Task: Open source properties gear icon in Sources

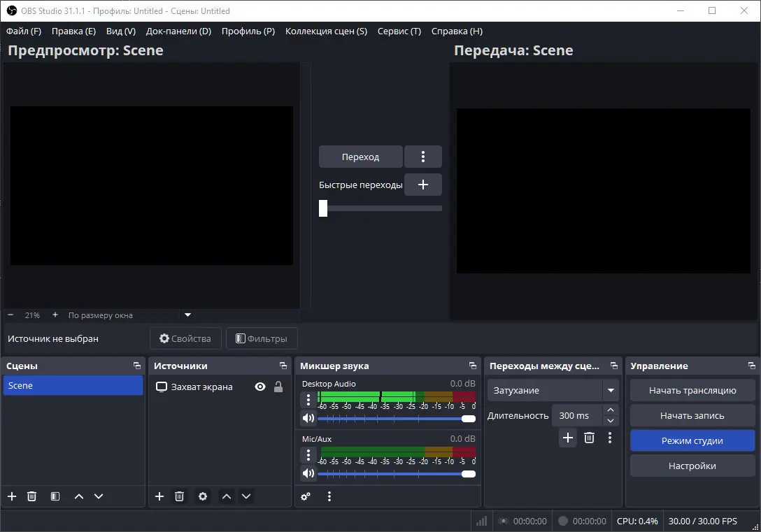Action: coord(203,496)
